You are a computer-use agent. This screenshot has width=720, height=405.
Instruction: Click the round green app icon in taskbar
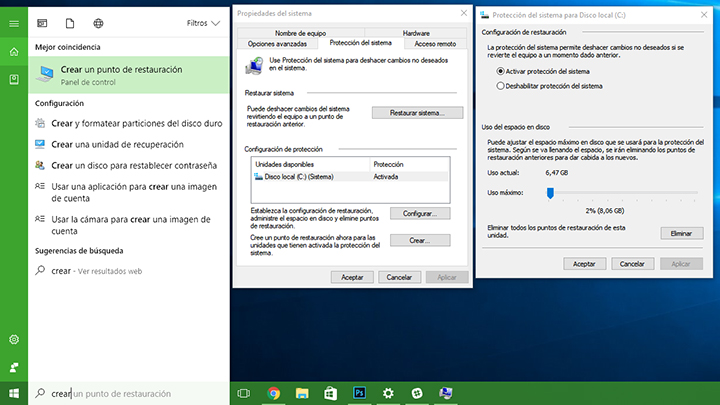(417, 393)
